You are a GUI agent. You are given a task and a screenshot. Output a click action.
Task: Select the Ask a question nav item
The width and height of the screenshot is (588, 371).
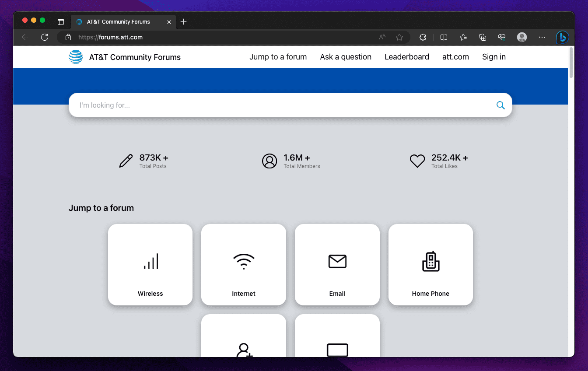[x=346, y=57]
